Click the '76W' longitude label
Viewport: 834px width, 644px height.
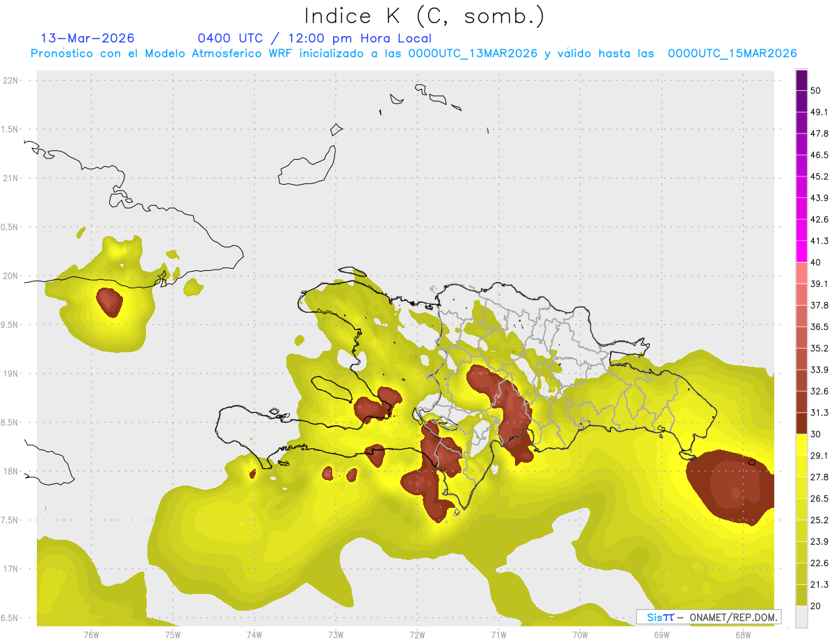(91, 635)
